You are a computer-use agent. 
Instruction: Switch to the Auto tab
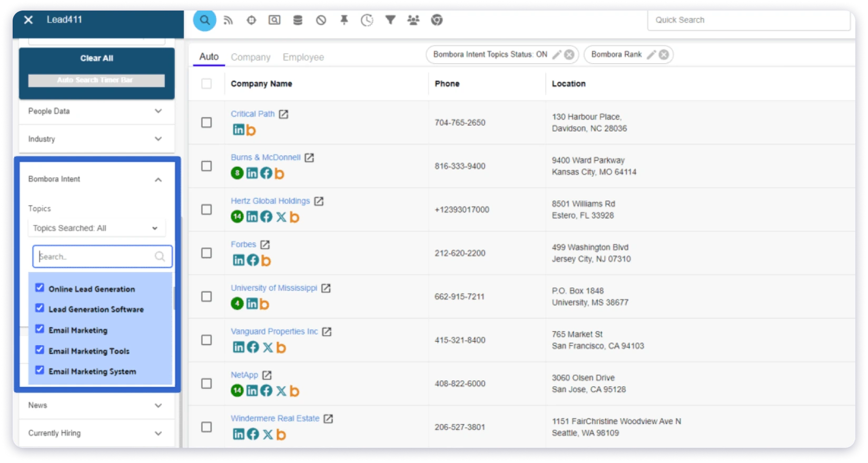tap(209, 57)
